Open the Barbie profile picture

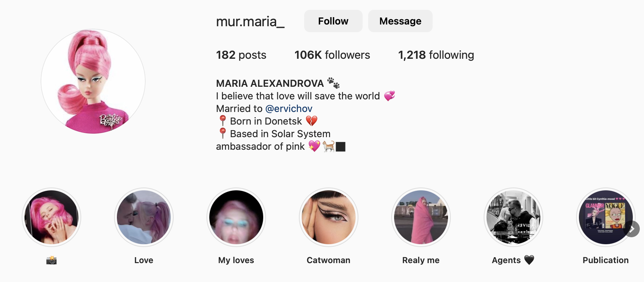(93, 81)
